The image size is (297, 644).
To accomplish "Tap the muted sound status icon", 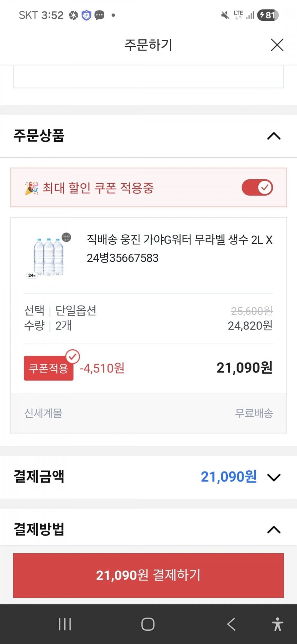I will pyautogui.click(x=225, y=15).
